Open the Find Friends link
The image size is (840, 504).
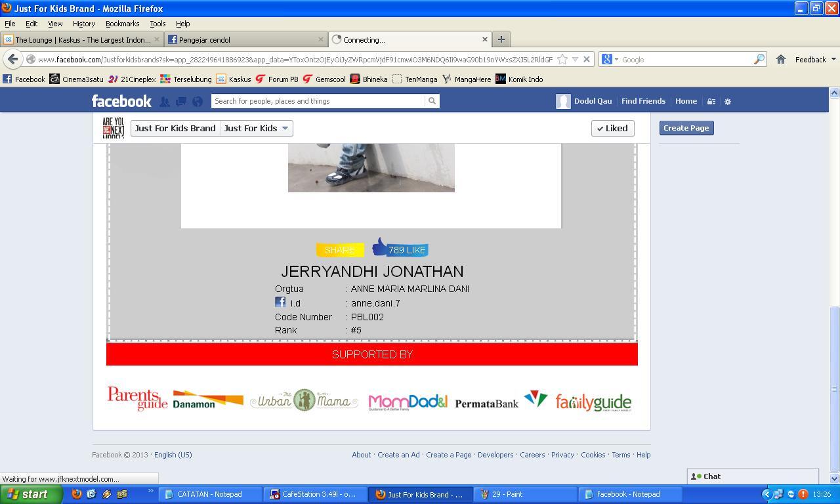click(x=643, y=101)
